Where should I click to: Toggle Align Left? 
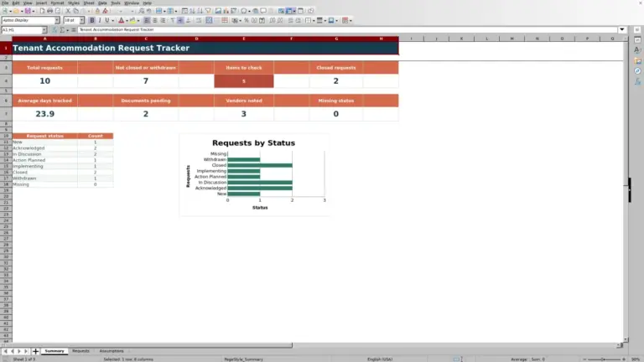click(x=147, y=20)
